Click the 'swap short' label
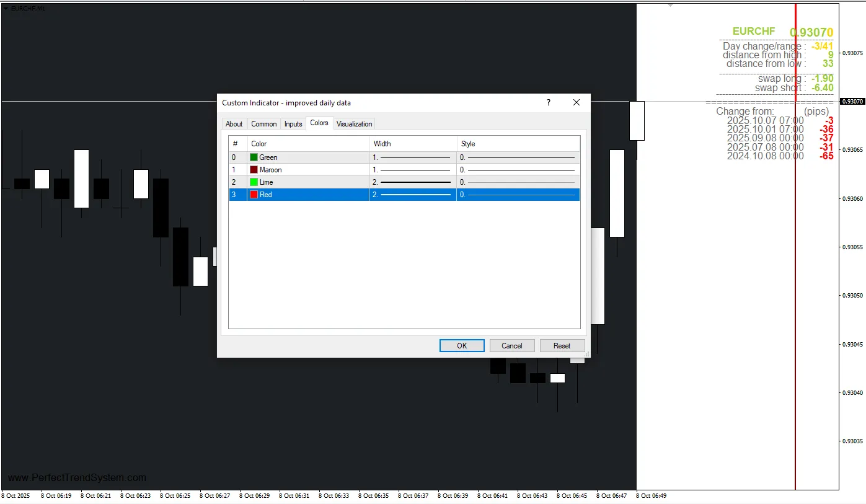Viewport: 866px width, 504px height. (780, 88)
